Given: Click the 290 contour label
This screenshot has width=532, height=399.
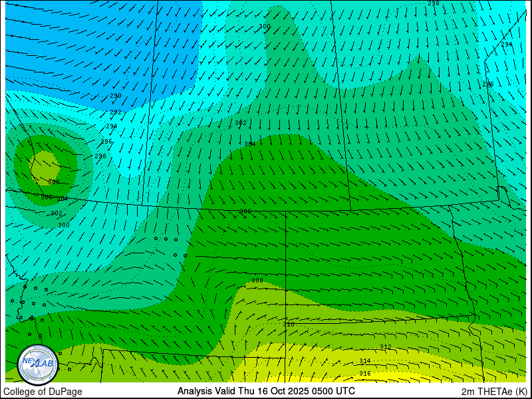Looking at the screenshot, I should pos(116,96).
